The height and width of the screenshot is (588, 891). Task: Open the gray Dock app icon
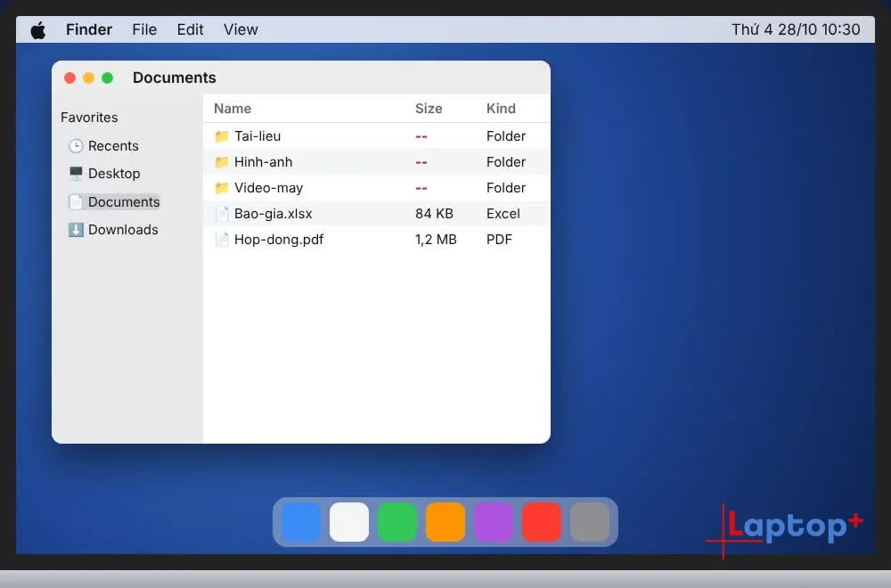click(x=590, y=521)
